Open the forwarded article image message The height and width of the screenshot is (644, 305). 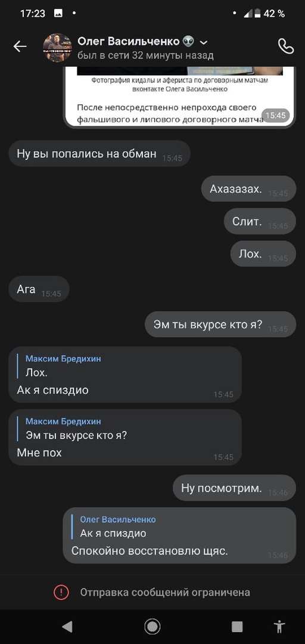179,97
